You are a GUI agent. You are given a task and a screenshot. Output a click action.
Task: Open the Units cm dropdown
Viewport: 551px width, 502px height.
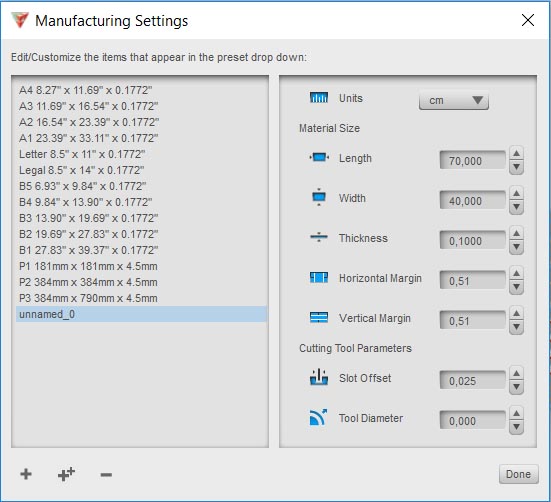[453, 100]
